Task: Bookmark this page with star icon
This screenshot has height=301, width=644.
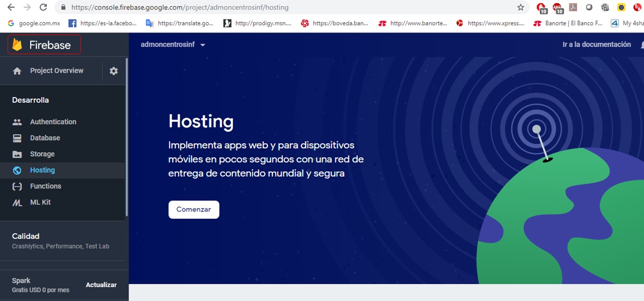Action: (x=521, y=8)
